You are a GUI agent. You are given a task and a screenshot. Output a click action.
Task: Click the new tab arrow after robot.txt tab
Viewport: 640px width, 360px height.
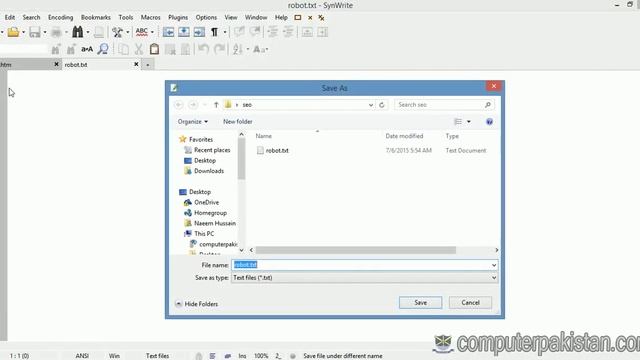pyautogui.click(x=147, y=65)
